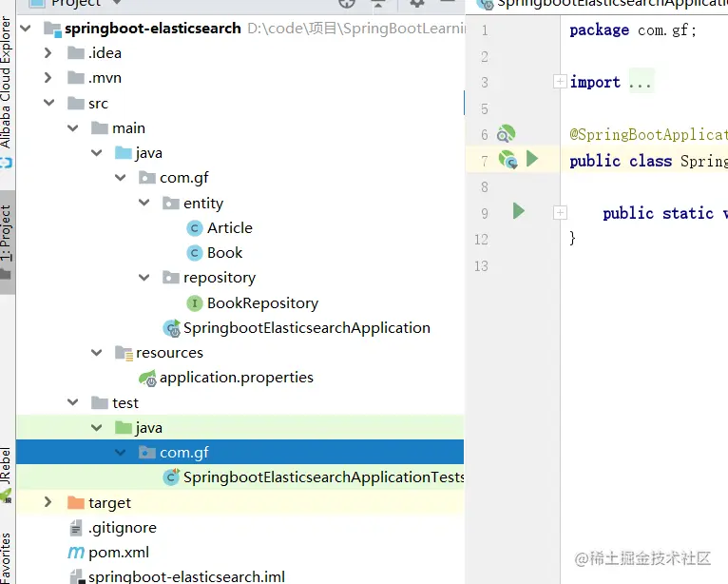This screenshot has width=728, height=584.
Task: Unfold the main method on line 9
Action: click(x=560, y=212)
